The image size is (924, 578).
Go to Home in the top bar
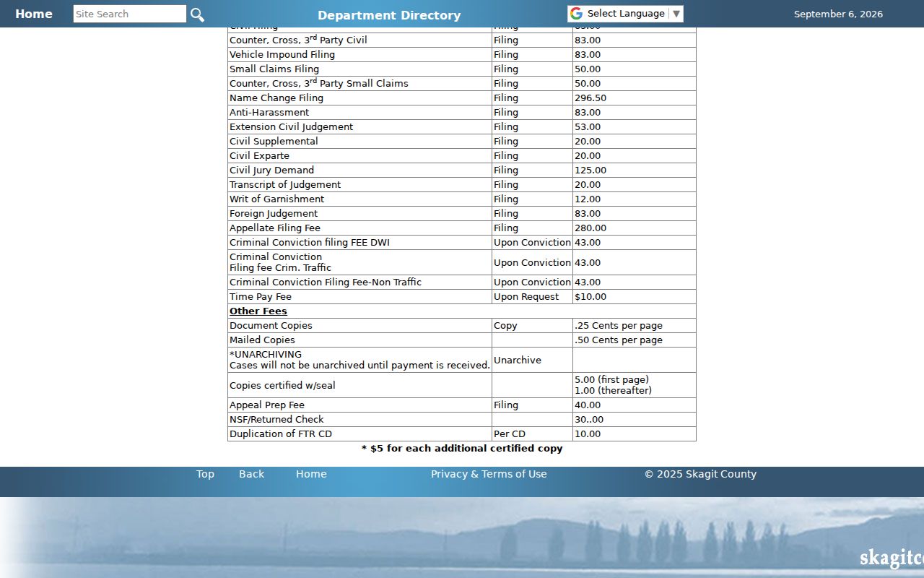[x=34, y=14]
